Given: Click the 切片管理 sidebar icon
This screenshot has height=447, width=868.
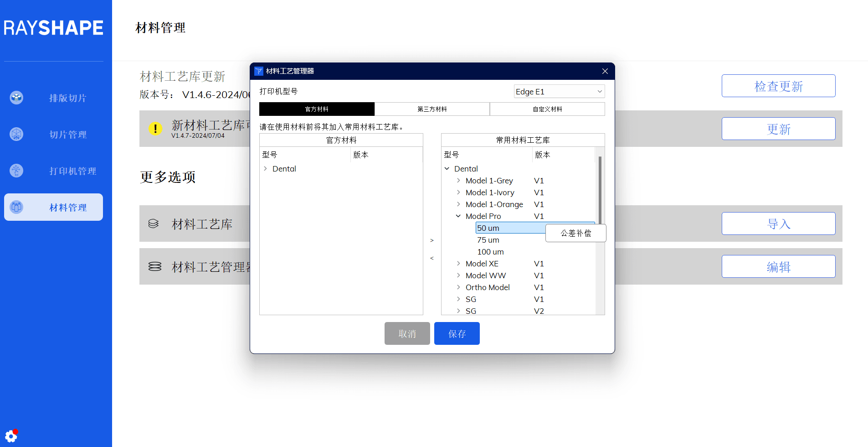Looking at the screenshot, I should tap(16, 134).
